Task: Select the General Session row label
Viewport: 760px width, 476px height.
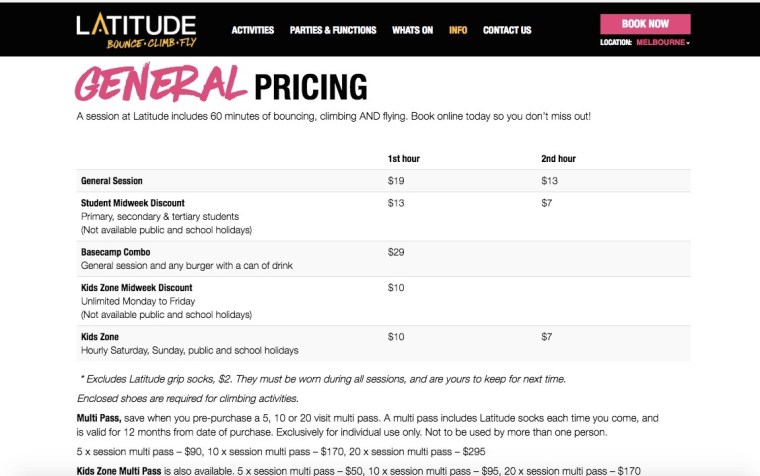Action: 112,181
